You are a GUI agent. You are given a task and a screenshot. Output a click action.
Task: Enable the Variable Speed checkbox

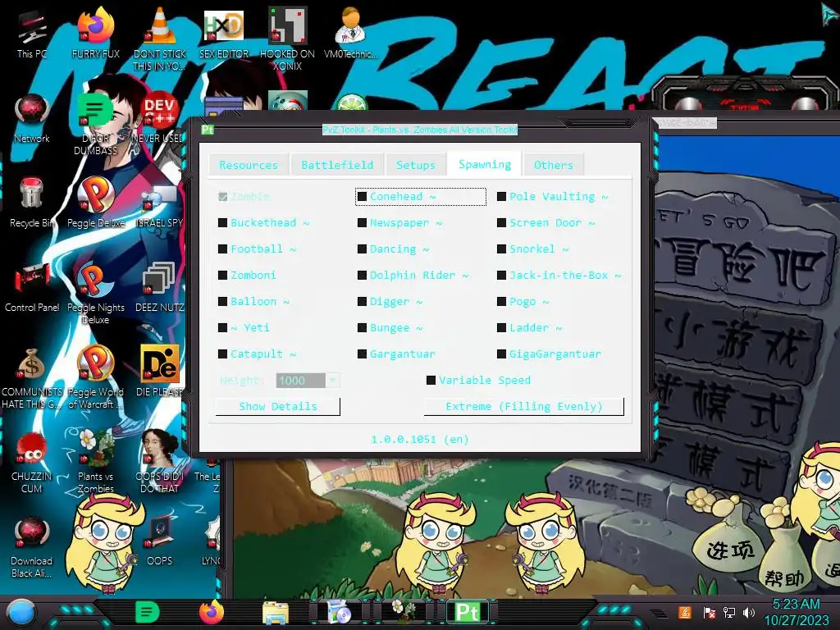click(x=431, y=381)
